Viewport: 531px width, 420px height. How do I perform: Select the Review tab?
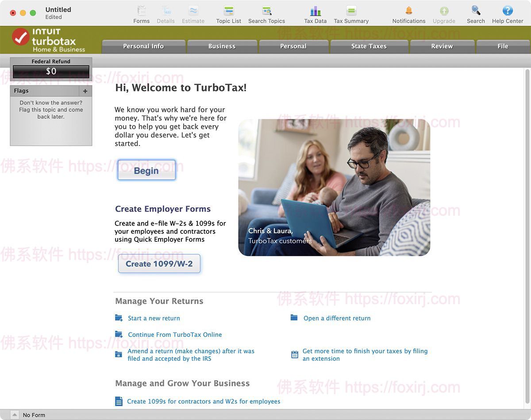click(x=442, y=46)
